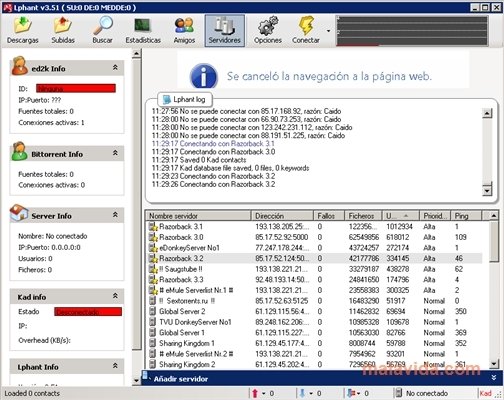504x400 pixels.
Task: Click upload speed red arrow in status bar
Action: (255, 393)
